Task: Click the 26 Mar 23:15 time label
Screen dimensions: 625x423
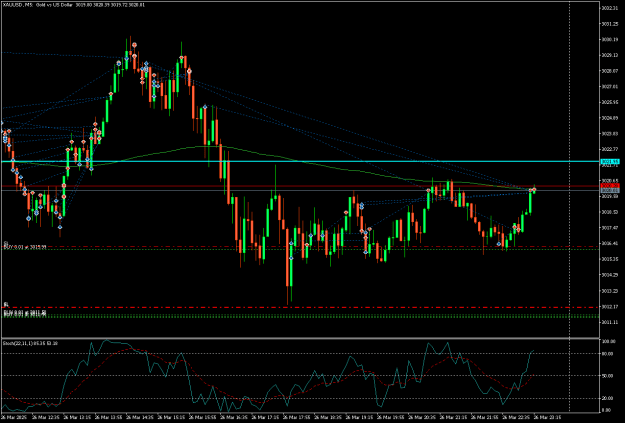Action: pos(545,417)
